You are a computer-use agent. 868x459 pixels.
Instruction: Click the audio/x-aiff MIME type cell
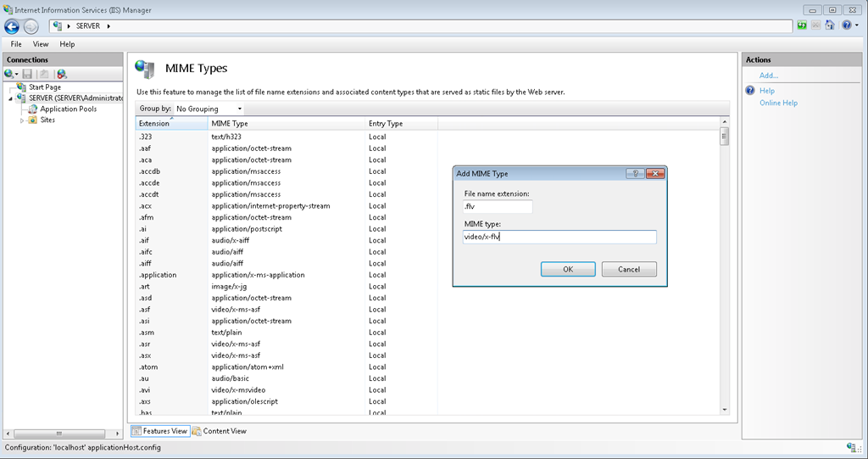[x=231, y=240]
